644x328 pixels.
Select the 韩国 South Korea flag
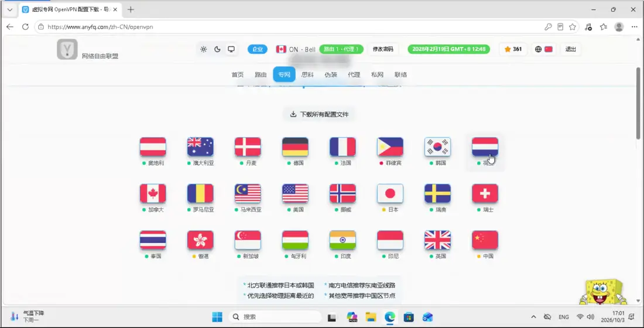coord(437,147)
